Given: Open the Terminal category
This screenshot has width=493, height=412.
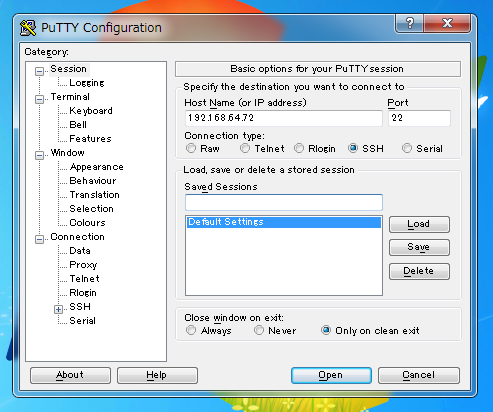Looking at the screenshot, I should (x=70, y=97).
